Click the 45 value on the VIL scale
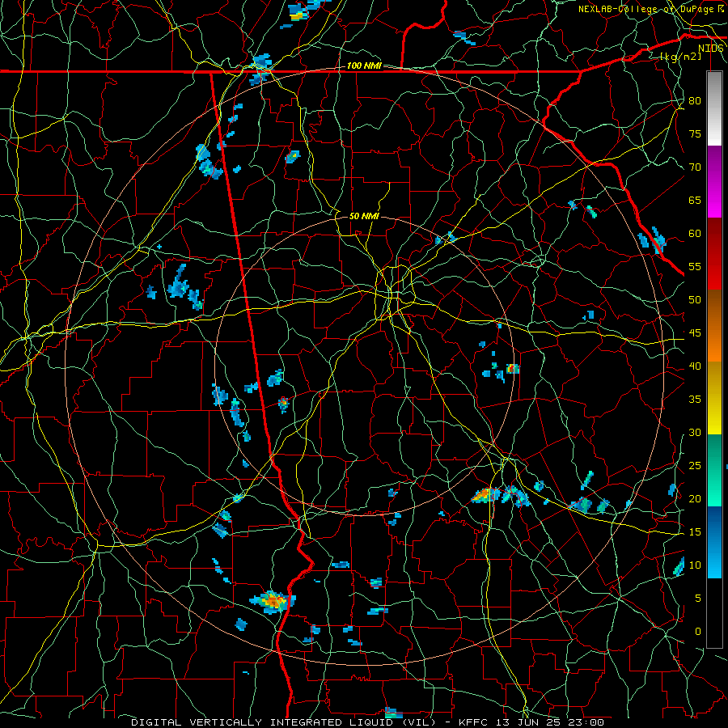 [695, 333]
